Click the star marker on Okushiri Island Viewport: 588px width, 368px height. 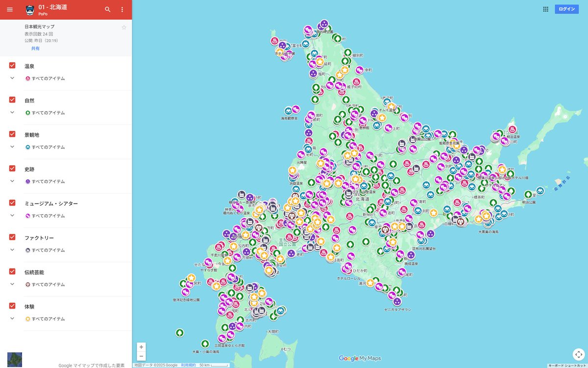coord(191,278)
